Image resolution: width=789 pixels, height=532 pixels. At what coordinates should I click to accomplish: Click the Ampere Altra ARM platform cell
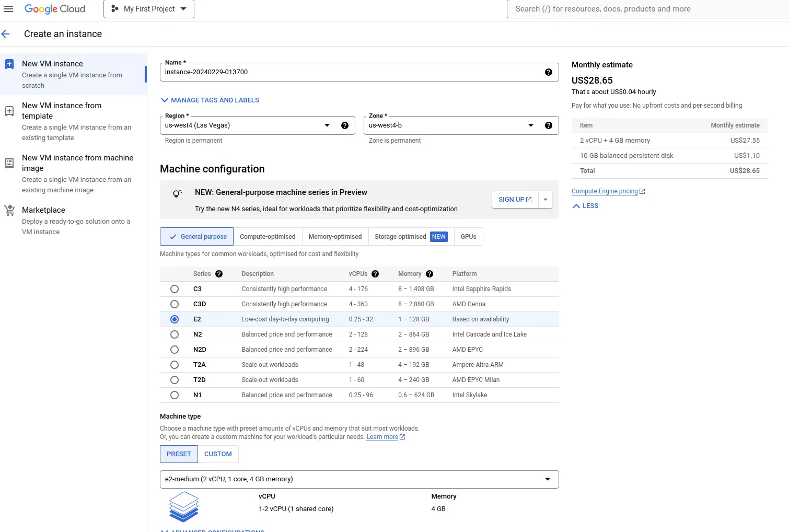coord(478,365)
